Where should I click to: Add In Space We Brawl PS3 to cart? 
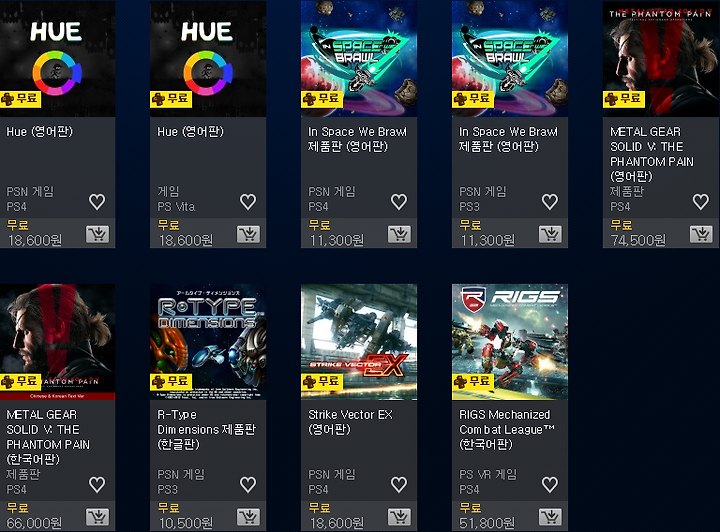click(550, 234)
